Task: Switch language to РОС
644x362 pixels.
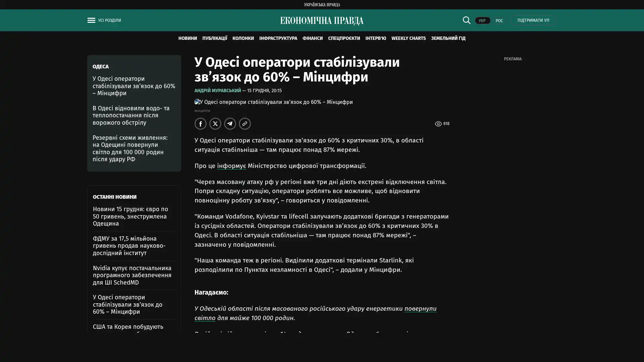Action: pyautogui.click(x=499, y=21)
